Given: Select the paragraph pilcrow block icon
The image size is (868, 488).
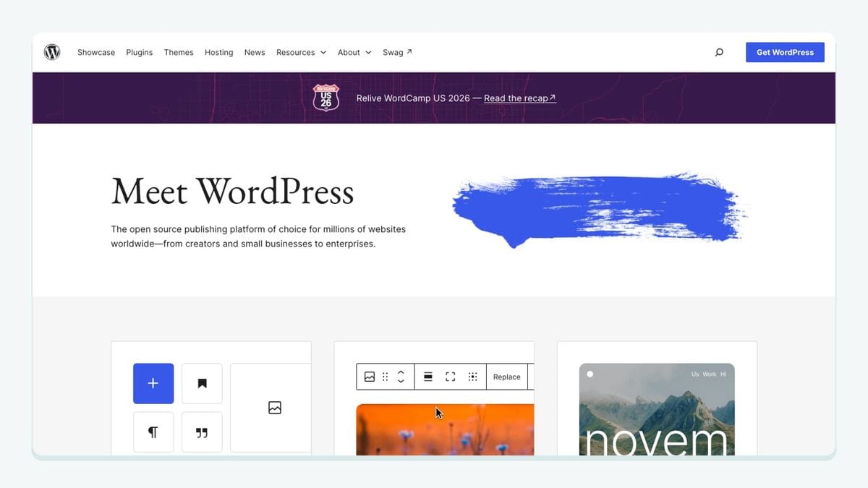Looking at the screenshot, I should click(x=153, y=432).
